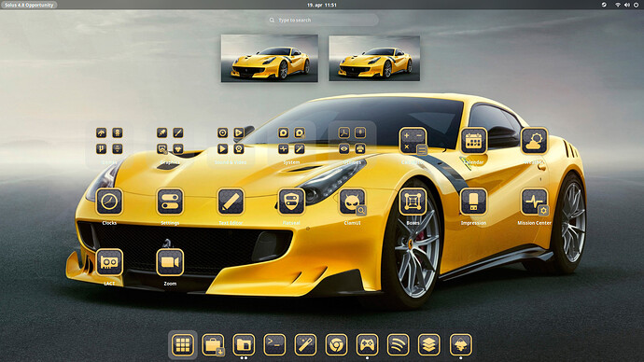Select the second workspace thumbnail
The height and width of the screenshot is (362, 644).
point(374,58)
